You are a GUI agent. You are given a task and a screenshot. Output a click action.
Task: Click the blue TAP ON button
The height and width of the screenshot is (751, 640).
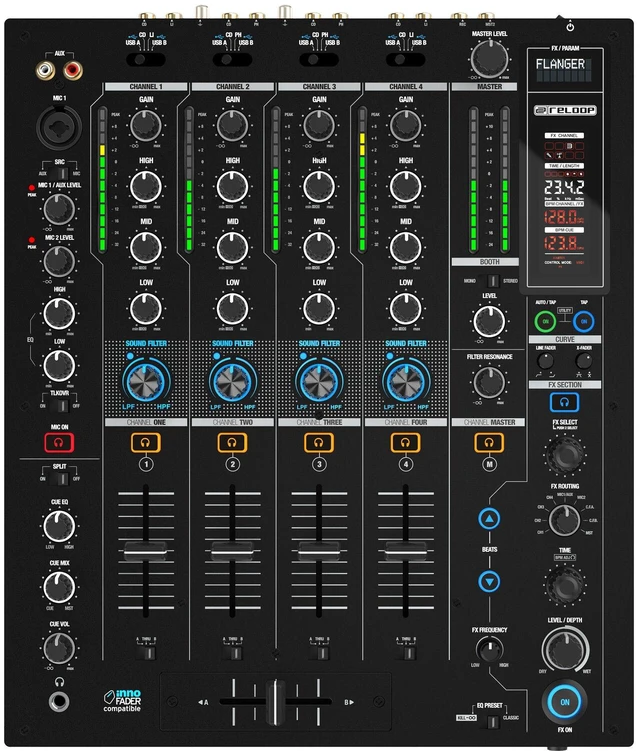(583, 321)
